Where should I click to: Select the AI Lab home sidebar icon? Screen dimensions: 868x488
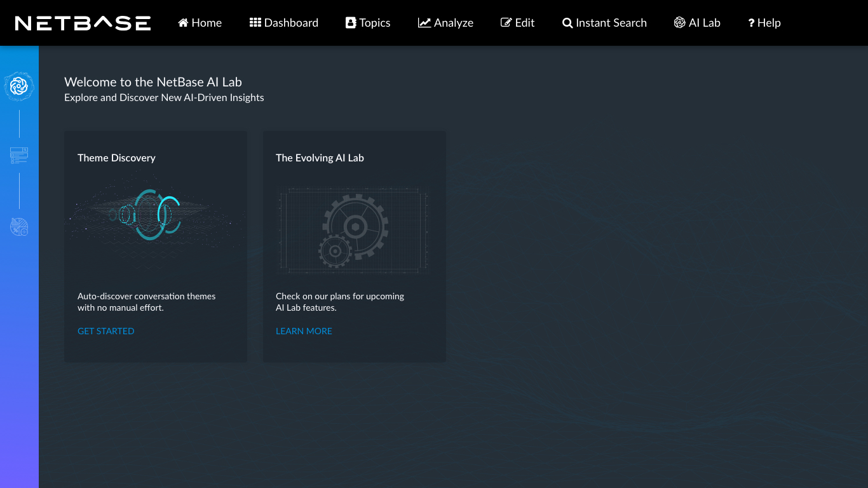pyautogui.click(x=19, y=86)
